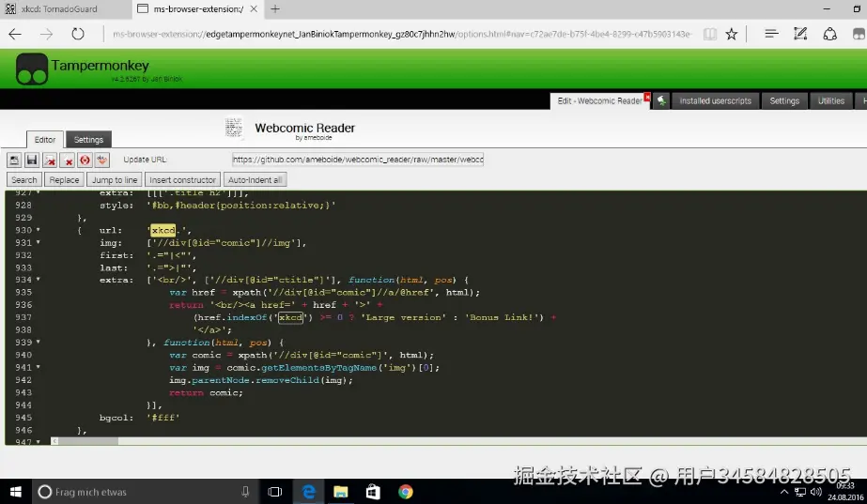Open Task View from the taskbar
This screenshot has width=867, height=504.
click(x=275, y=492)
